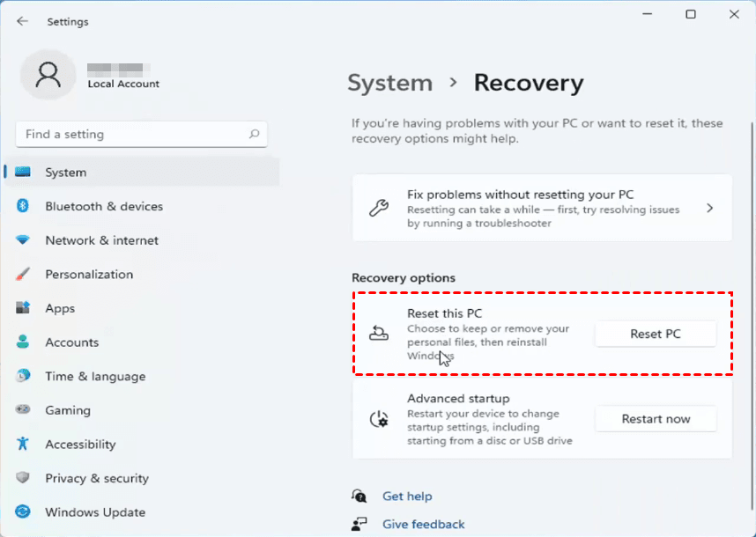The height and width of the screenshot is (537, 756).
Task: Click the Reset this PC cloud icon
Action: [x=378, y=333]
